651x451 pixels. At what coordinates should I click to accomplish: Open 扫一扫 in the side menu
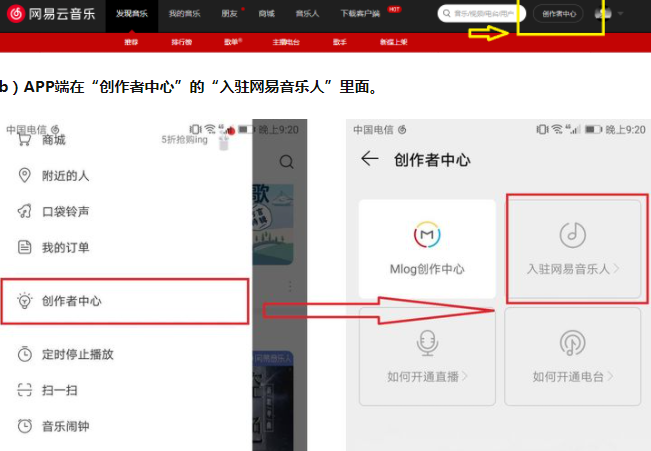[x=59, y=390]
